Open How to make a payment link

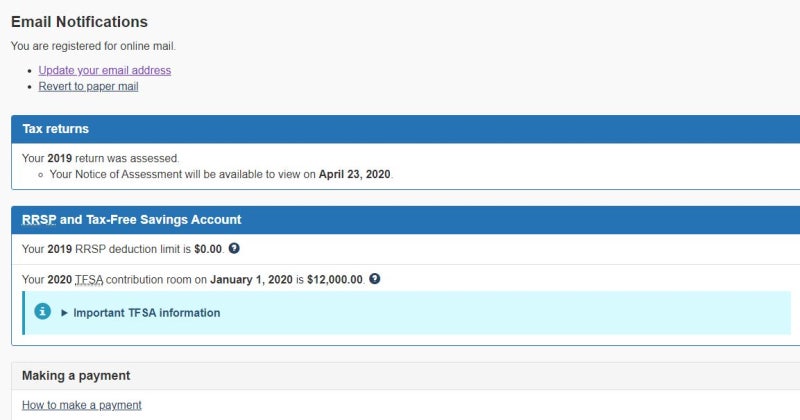click(82, 405)
